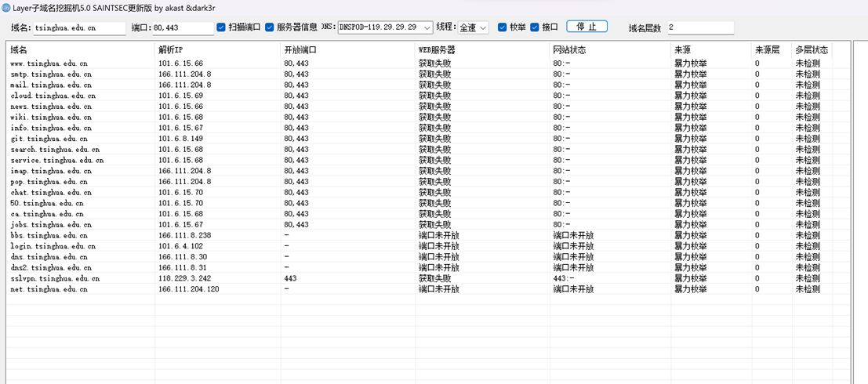Click IP address 101.6.8.149
Image resolution: width=868 pixels, height=384 pixels.
tap(180, 139)
